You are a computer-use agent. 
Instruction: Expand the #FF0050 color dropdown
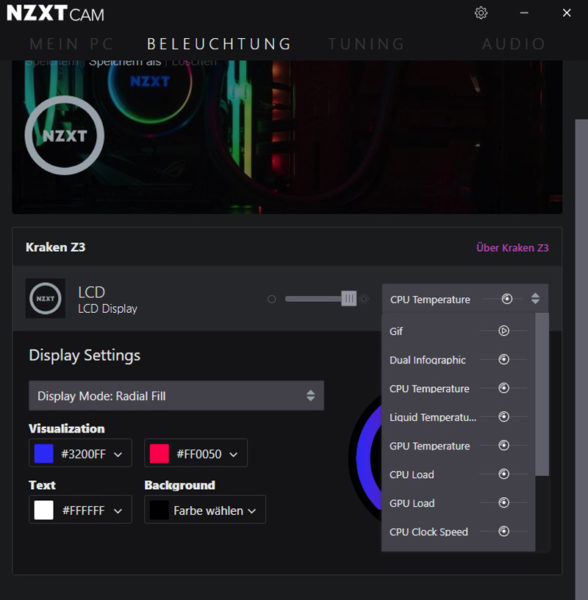pos(233,454)
